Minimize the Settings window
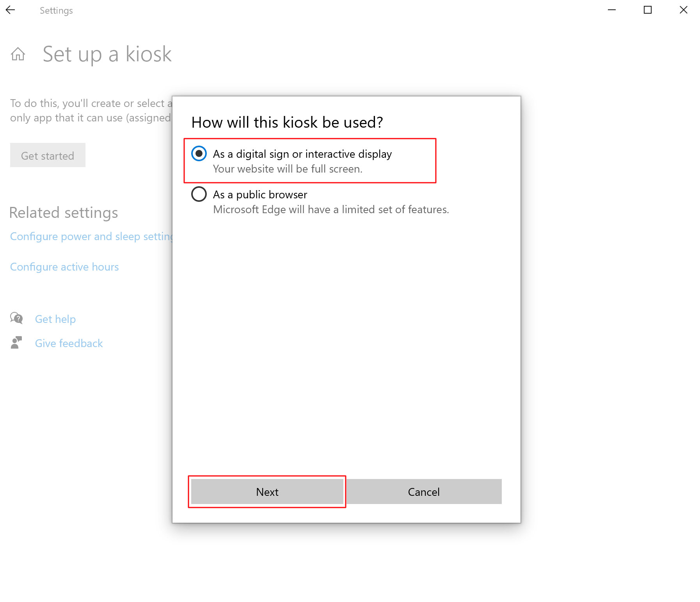Viewport: 700px width, 602px height. tap(612, 10)
